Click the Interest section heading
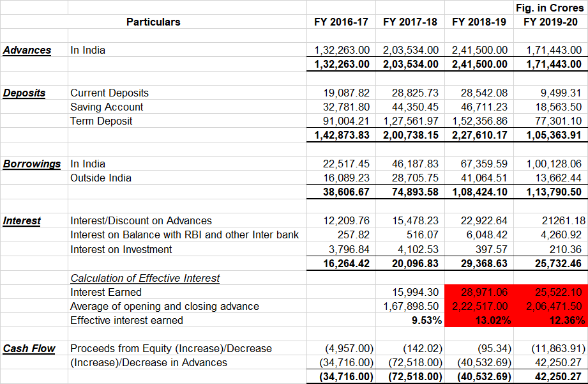The image size is (588, 384). (x=22, y=220)
